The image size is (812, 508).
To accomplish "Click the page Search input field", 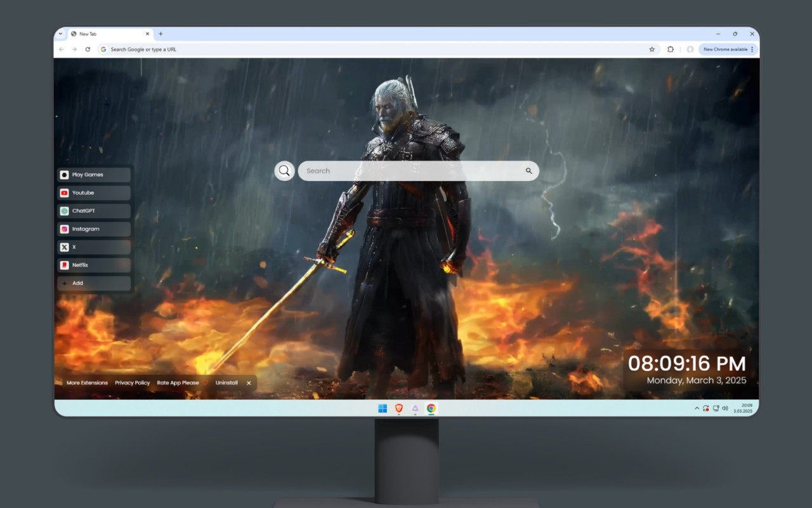I will click(419, 171).
